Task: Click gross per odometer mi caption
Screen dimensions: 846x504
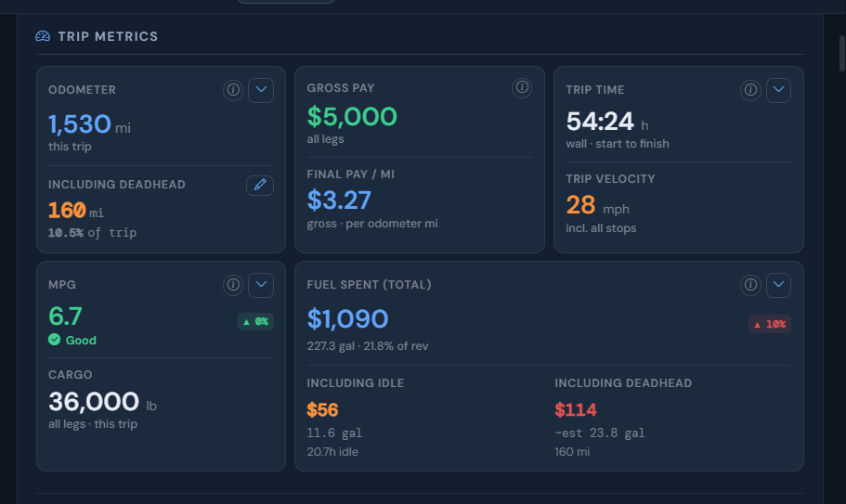Action: (x=372, y=224)
